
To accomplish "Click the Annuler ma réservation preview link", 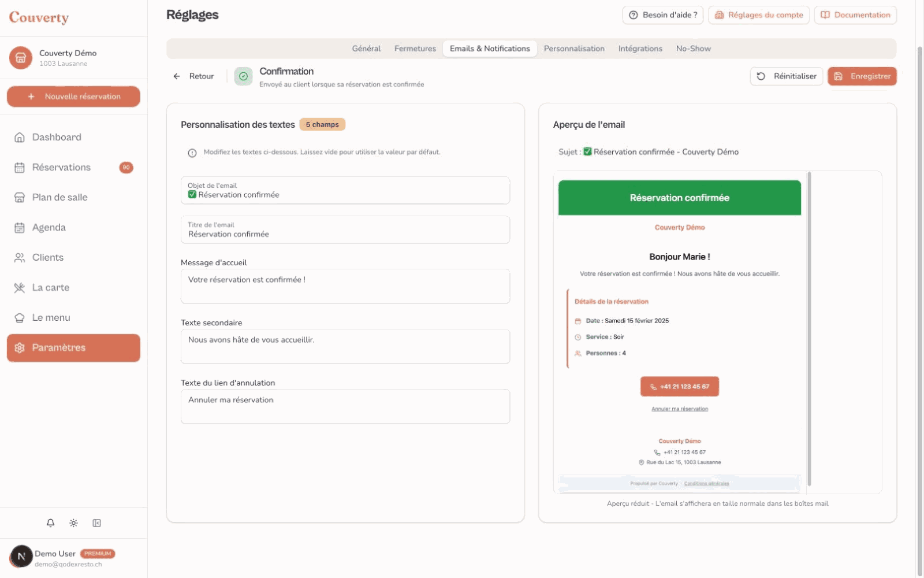I will point(680,409).
